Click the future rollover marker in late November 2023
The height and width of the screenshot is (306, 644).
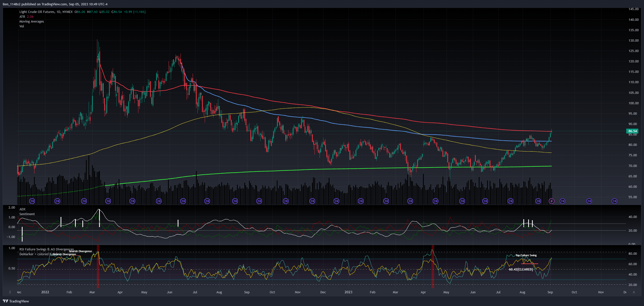(x=615, y=201)
